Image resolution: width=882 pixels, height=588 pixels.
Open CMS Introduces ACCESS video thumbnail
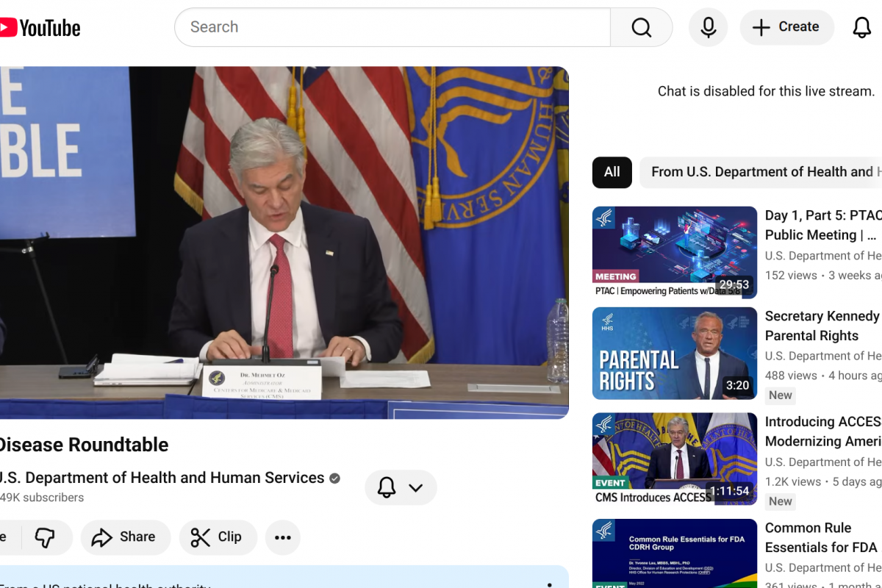(674, 459)
